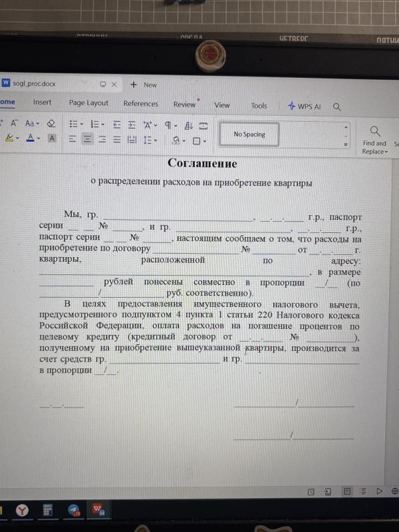
Task: Click the Clear Formatting eraser icon
Action: [53, 124]
